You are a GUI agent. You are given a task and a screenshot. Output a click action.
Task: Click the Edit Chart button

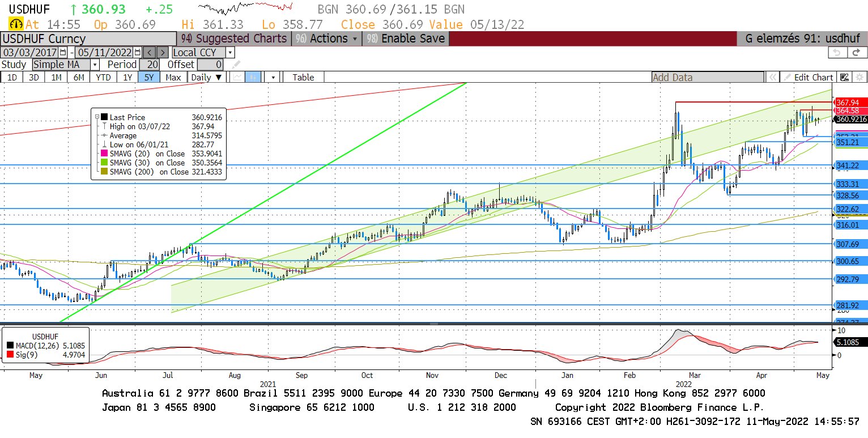tap(807, 77)
